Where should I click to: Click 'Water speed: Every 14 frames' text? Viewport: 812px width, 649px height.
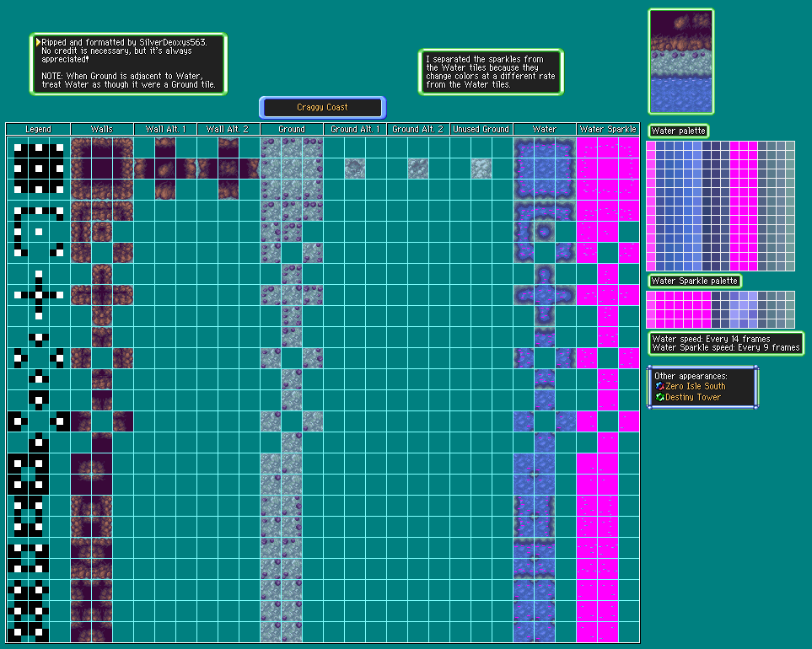point(711,339)
